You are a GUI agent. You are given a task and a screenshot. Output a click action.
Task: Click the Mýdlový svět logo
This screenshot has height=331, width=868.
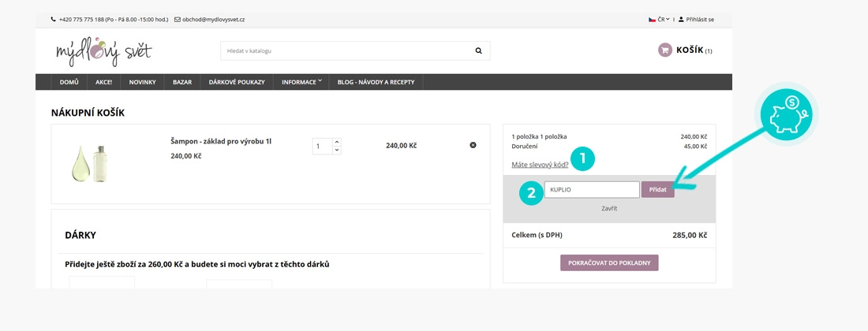(103, 51)
